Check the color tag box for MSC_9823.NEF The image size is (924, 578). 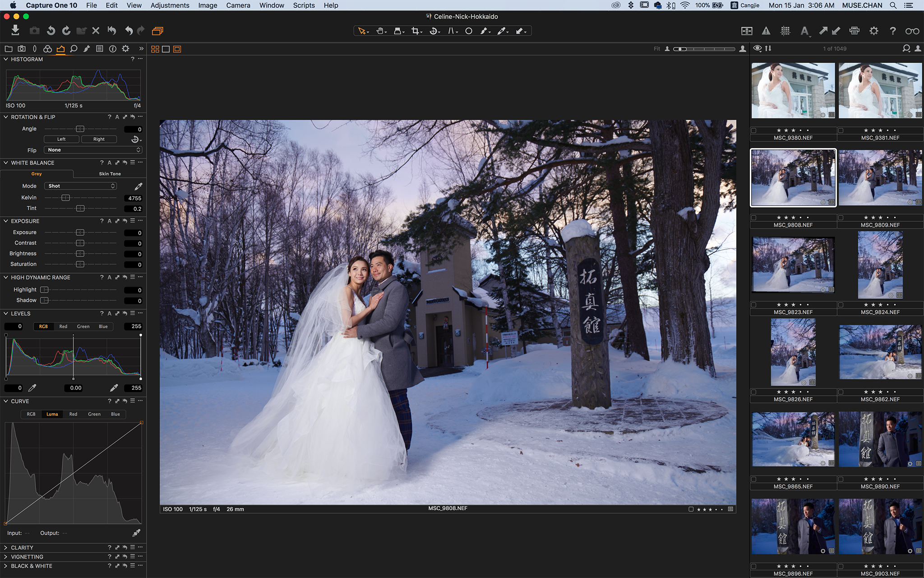[753, 305]
